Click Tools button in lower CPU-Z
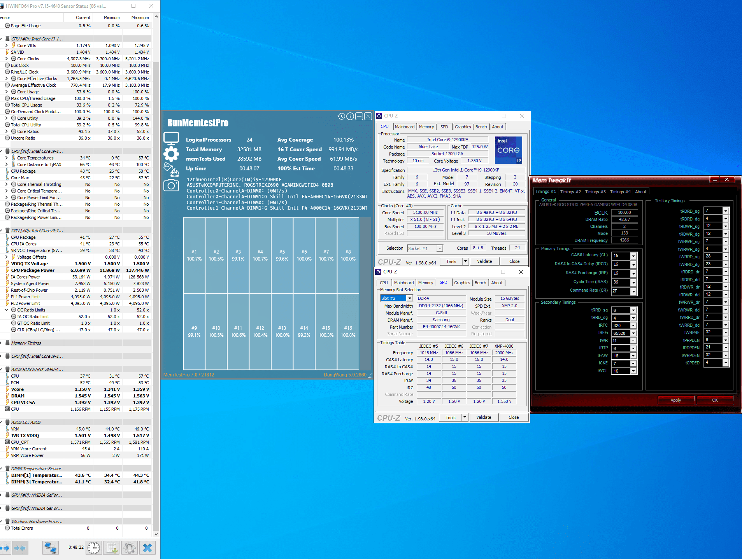This screenshot has width=742, height=560. pos(451,417)
